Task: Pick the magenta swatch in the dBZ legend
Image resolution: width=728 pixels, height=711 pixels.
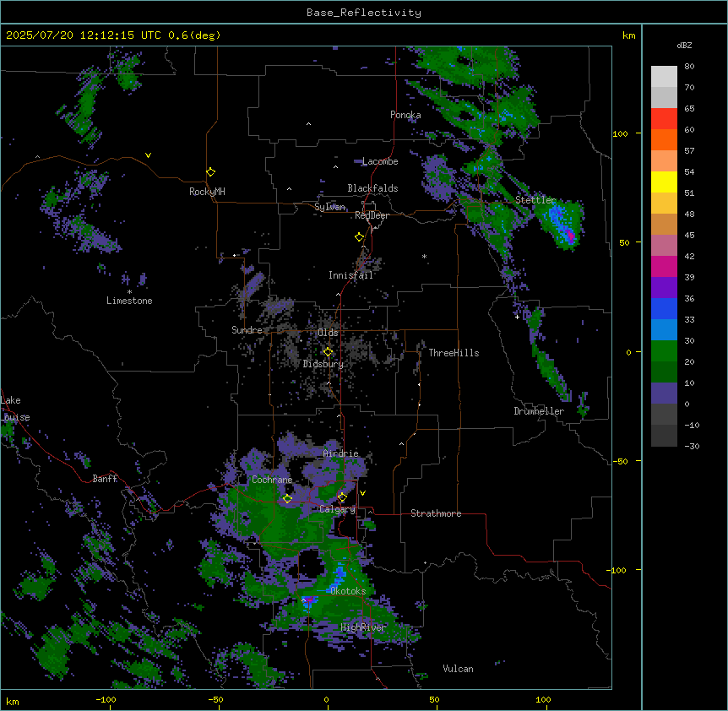Action: 664,266
